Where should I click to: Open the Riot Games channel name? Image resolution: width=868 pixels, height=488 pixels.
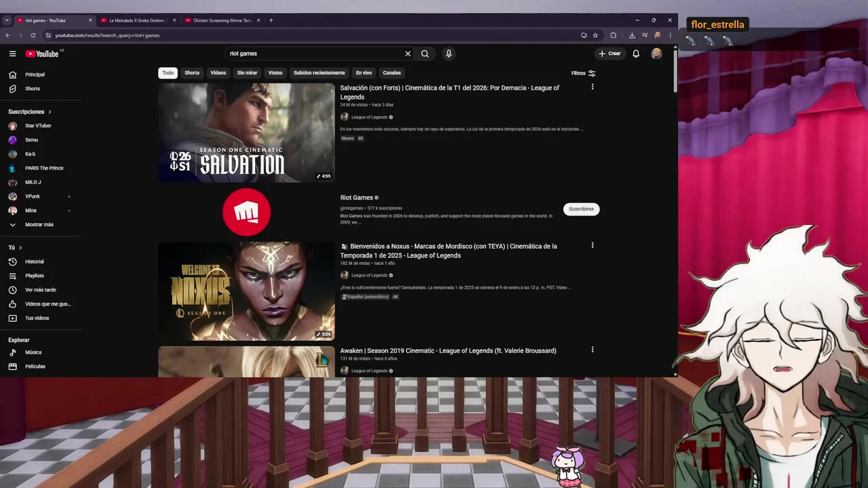point(357,198)
